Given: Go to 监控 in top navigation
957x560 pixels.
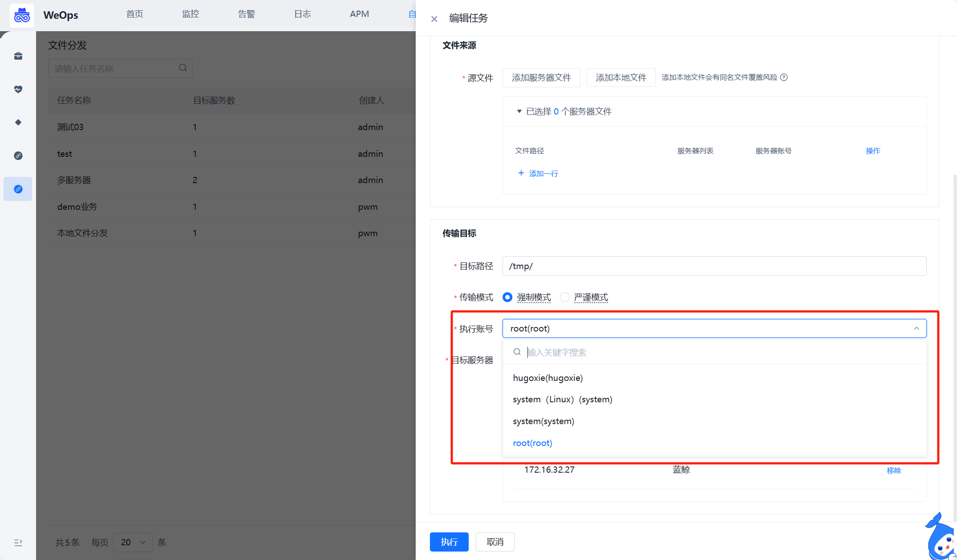Looking at the screenshot, I should 191,14.
